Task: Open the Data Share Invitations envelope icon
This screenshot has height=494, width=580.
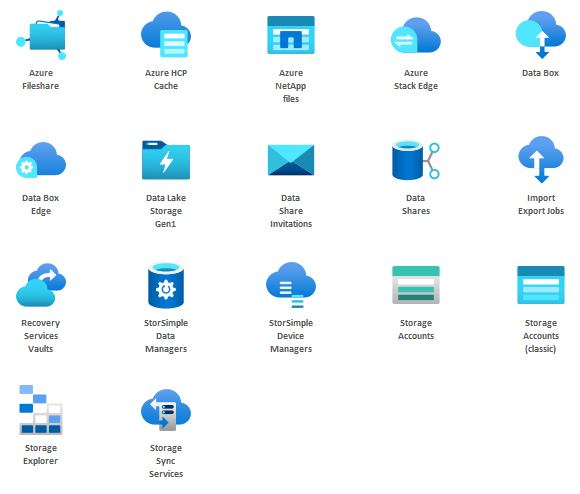Action: click(x=291, y=160)
